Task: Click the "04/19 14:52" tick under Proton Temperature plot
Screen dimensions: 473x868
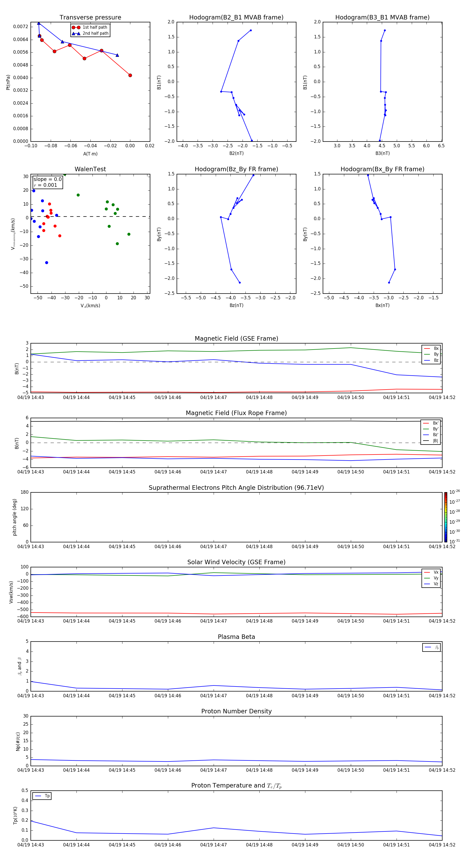Action: (442, 845)
